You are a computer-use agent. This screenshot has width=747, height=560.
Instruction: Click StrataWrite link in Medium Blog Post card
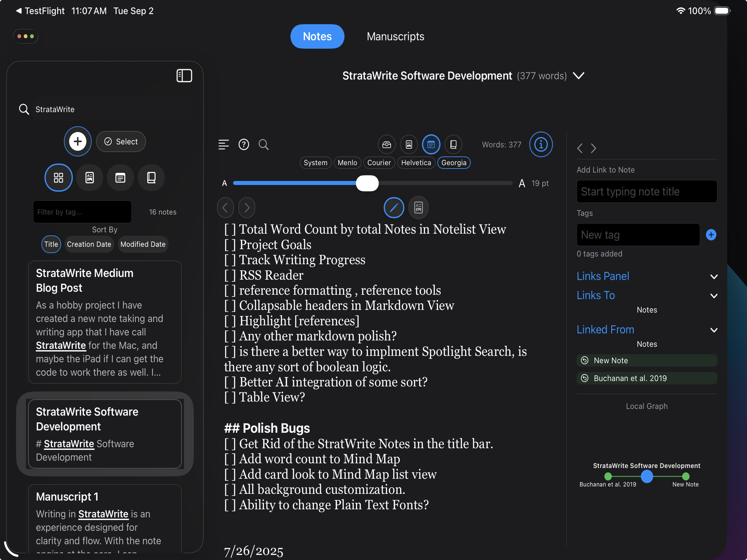click(61, 345)
